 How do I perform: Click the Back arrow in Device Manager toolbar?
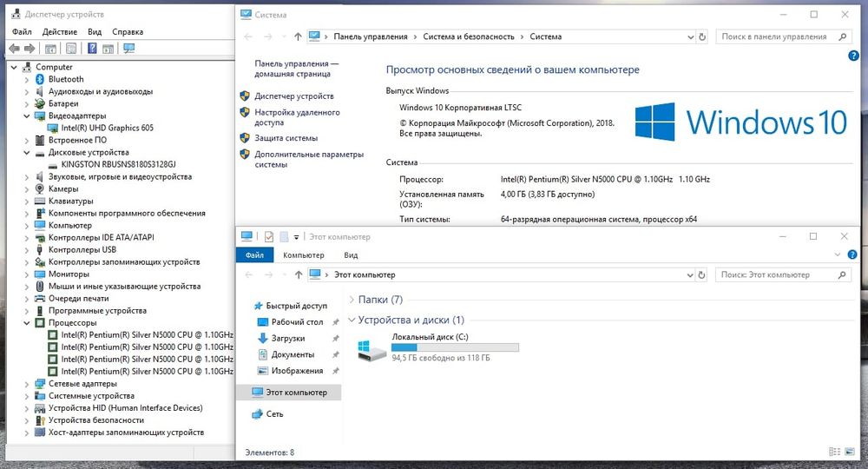click(x=14, y=49)
